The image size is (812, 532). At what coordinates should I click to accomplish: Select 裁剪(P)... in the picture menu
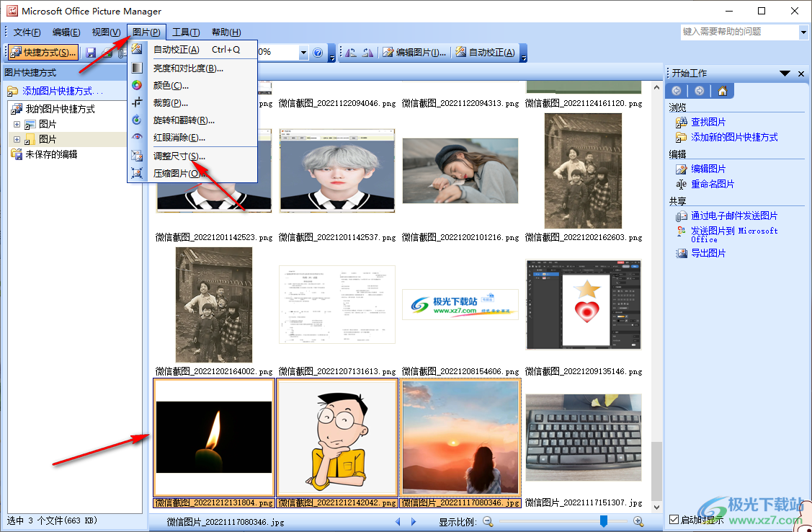pos(192,103)
